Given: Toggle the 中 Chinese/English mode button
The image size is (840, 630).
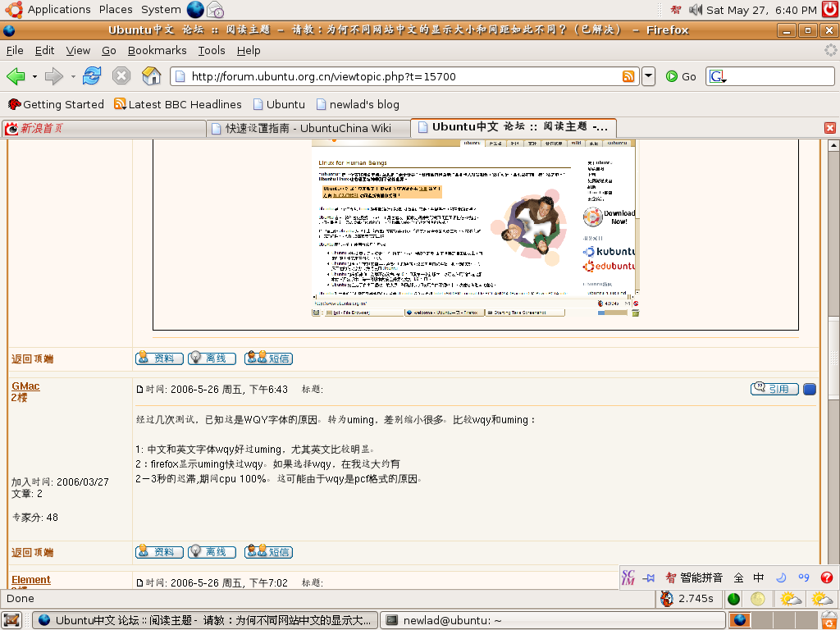Looking at the screenshot, I should pos(759,577).
